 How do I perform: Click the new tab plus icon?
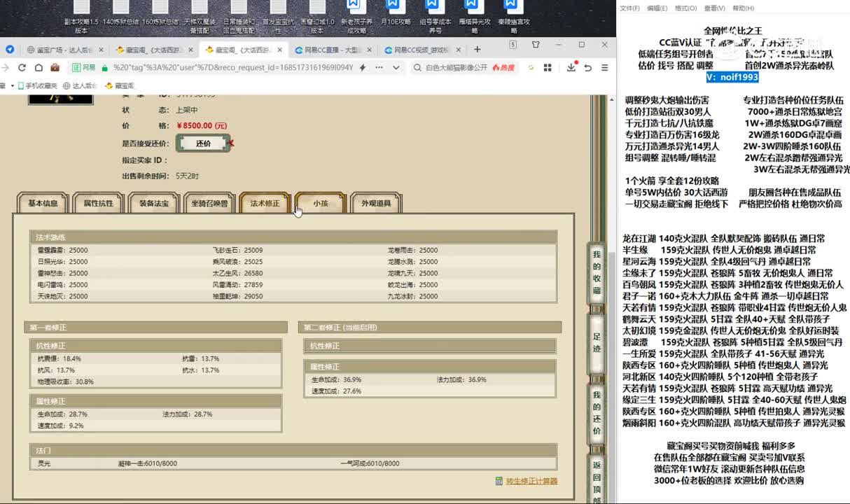(x=477, y=50)
